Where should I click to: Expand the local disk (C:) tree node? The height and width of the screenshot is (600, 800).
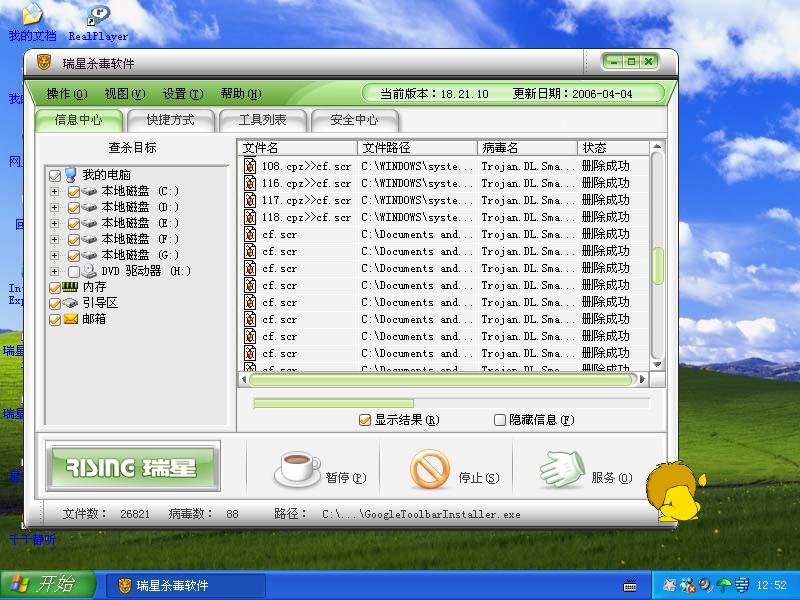(x=55, y=192)
